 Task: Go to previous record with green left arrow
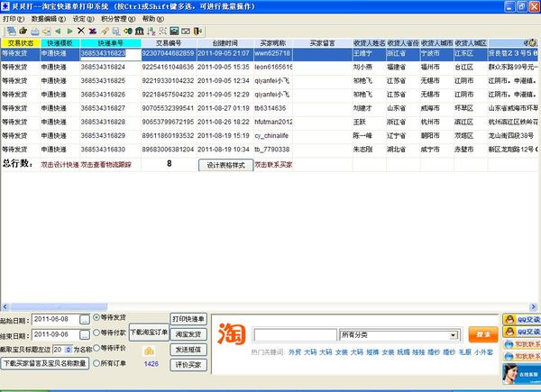point(58,31)
